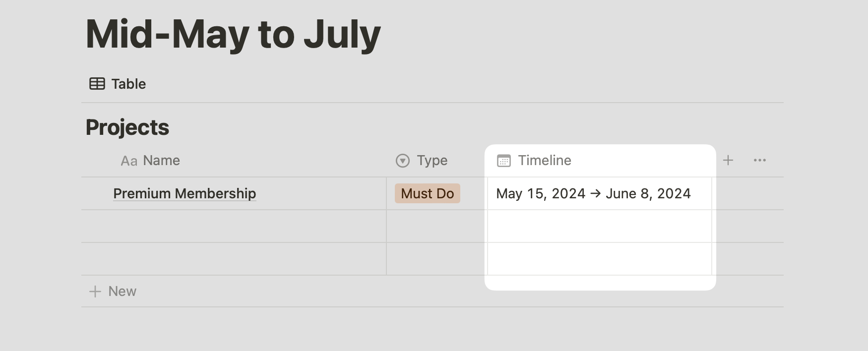Click the Table view icon
868x351 pixels.
point(97,84)
